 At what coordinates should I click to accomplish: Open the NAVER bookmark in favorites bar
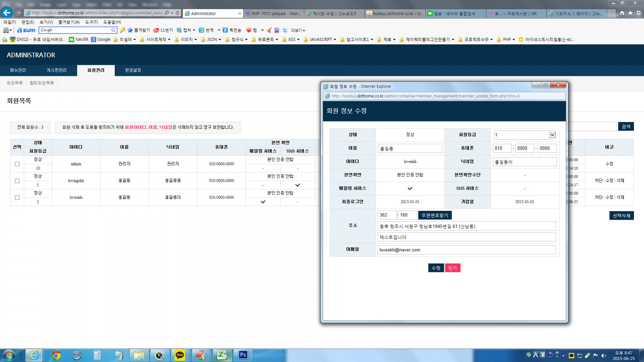coord(78,39)
